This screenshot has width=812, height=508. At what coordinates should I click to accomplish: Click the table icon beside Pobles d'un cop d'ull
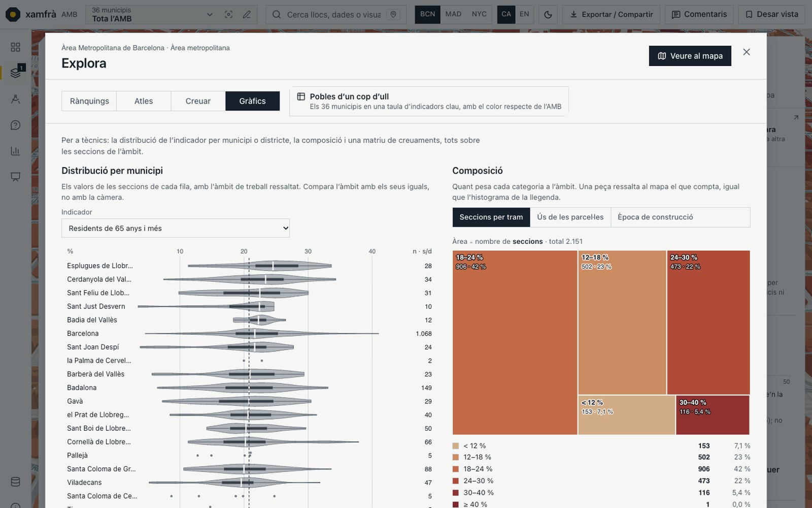click(301, 97)
